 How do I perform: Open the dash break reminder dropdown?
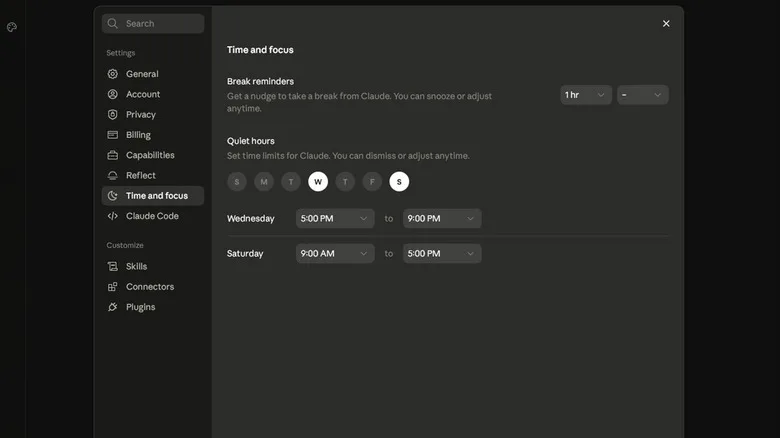pos(643,95)
